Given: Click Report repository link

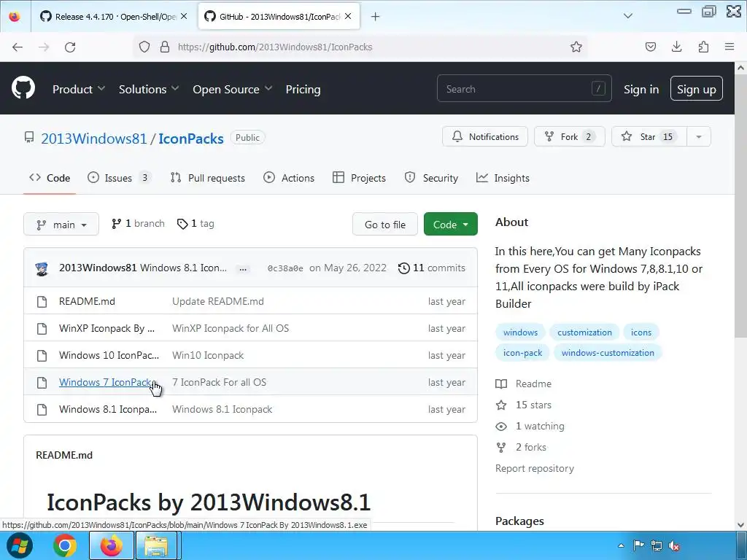Looking at the screenshot, I should (535, 468).
